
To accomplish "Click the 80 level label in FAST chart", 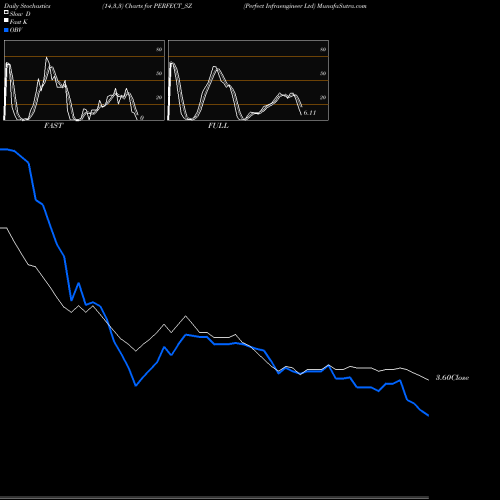I will click(x=159, y=49).
